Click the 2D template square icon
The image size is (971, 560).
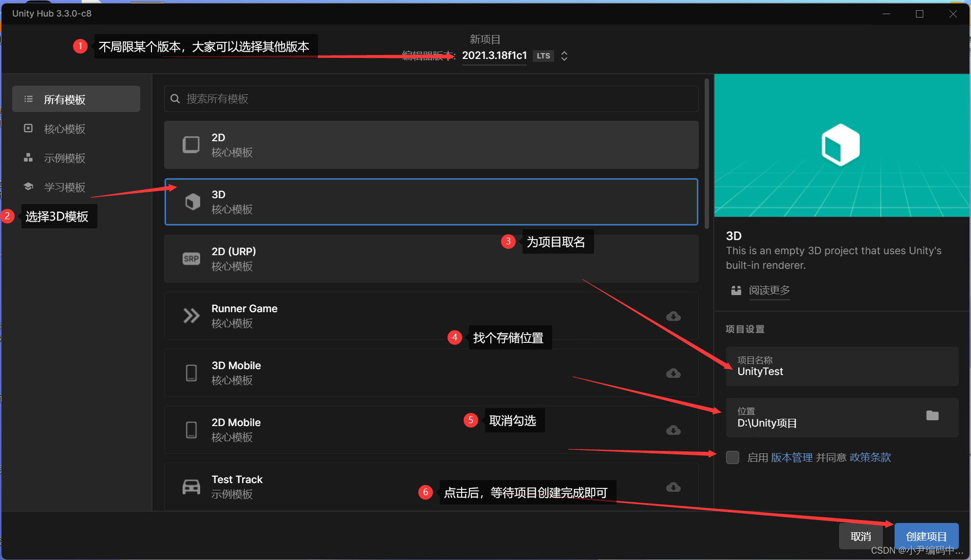click(191, 145)
